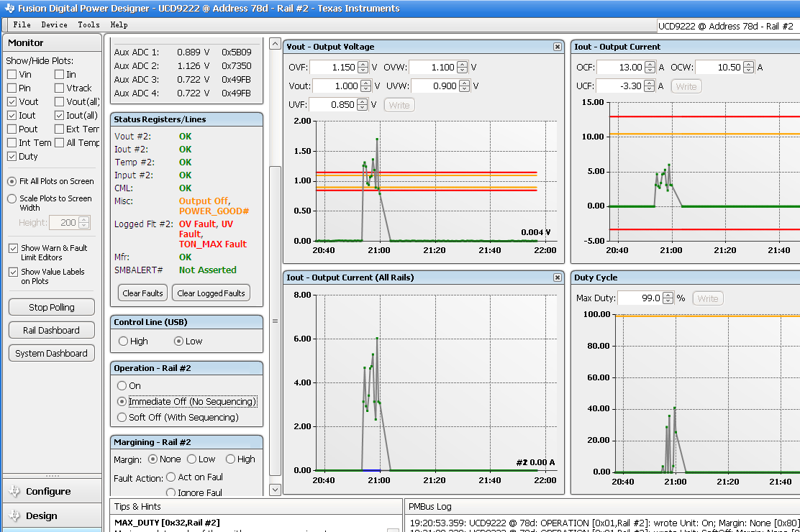This screenshot has width=800, height=532.
Task: Set Control Line to High
Action: [x=123, y=341]
